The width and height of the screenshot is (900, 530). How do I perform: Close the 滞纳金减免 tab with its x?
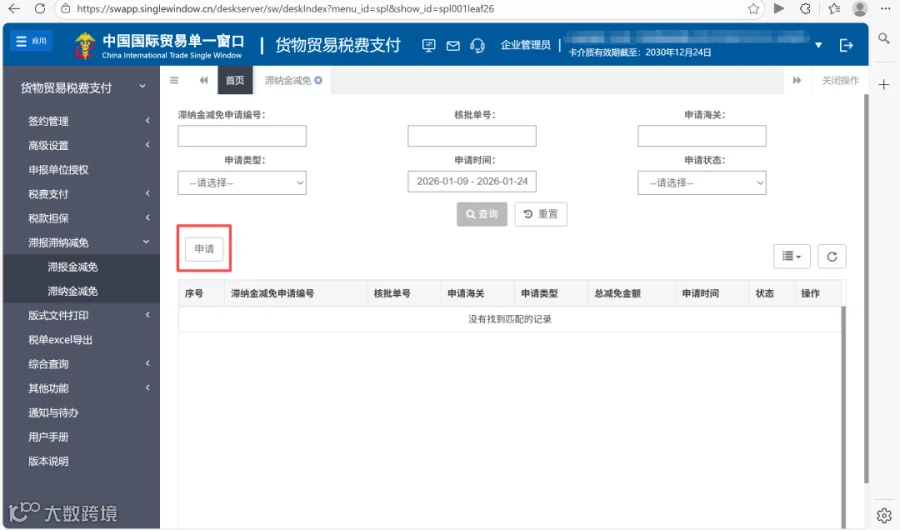click(x=318, y=80)
